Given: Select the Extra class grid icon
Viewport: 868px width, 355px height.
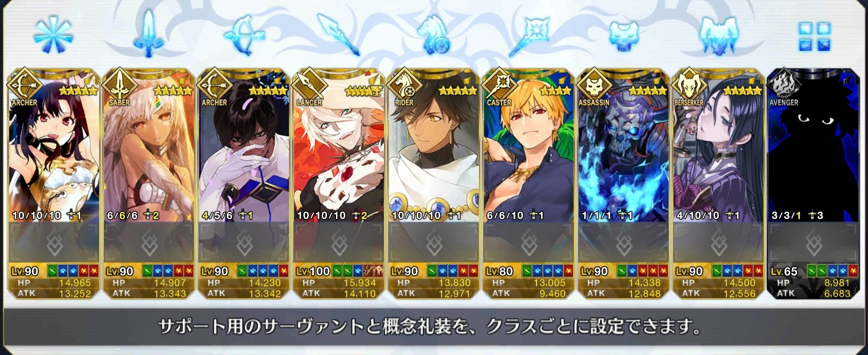Looking at the screenshot, I should tap(815, 37).
